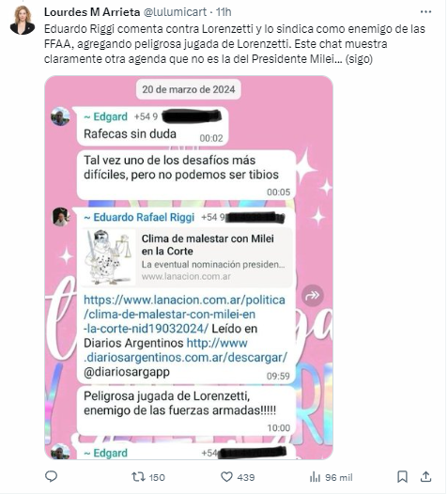Click the reply speech bubble icon
The width and height of the screenshot is (448, 494).
click(52, 476)
